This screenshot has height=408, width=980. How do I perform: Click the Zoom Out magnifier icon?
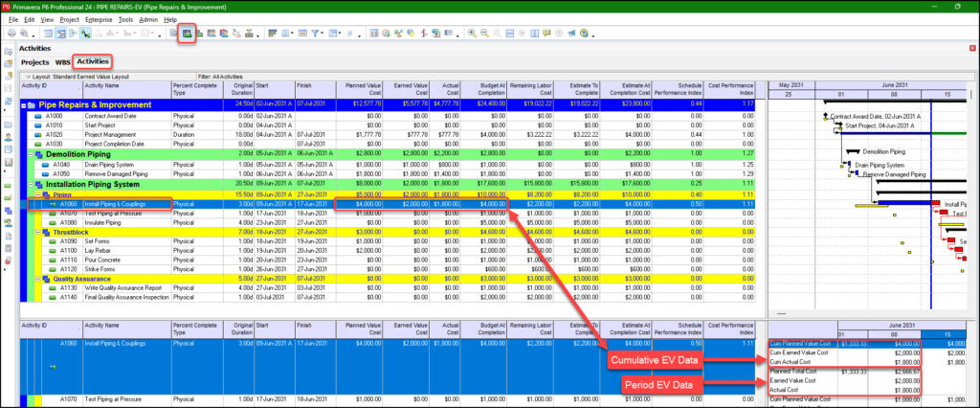[x=484, y=34]
